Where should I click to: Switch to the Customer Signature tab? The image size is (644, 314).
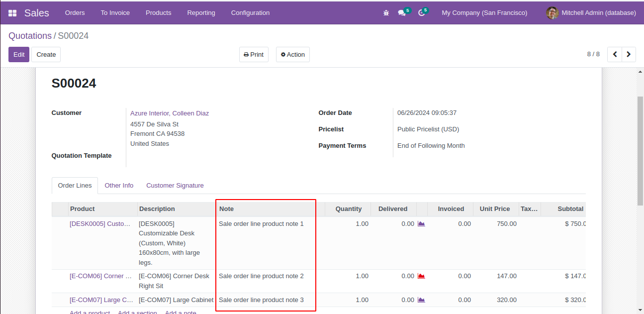pos(175,186)
